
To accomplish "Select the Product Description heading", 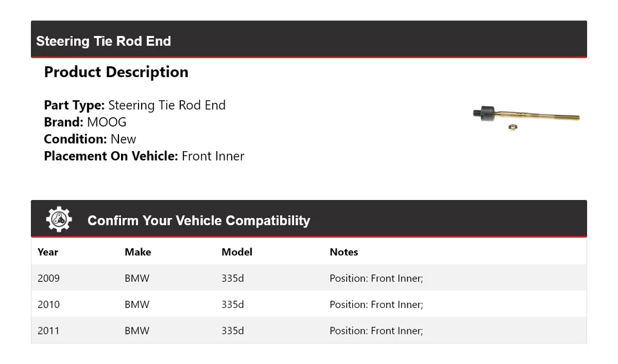I will [x=116, y=72].
